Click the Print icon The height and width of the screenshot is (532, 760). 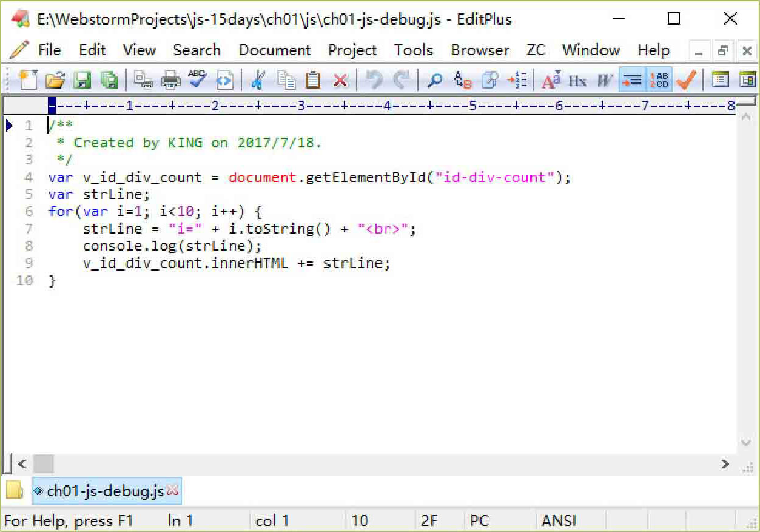click(170, 80)
